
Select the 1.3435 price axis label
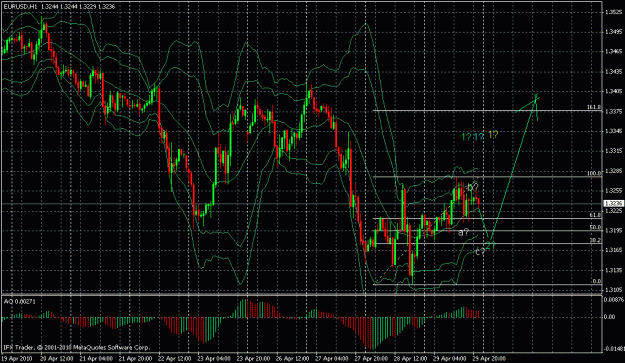(x=613, y=72)
